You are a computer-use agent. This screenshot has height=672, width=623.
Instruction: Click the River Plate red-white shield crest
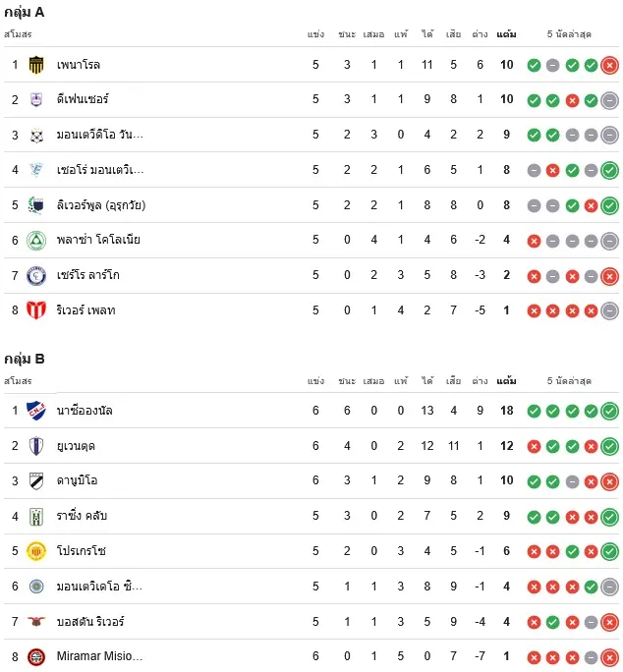point(36,309)
